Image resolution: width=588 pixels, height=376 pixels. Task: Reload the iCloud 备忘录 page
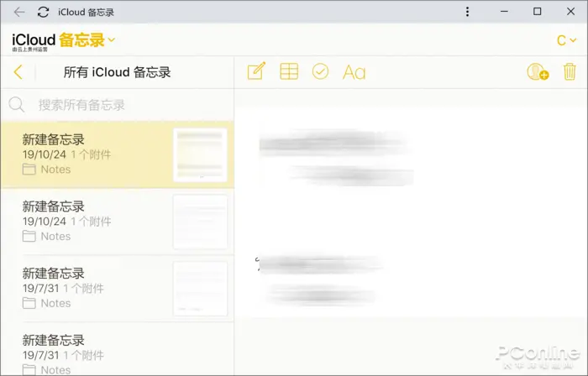[x=43, y=12]
